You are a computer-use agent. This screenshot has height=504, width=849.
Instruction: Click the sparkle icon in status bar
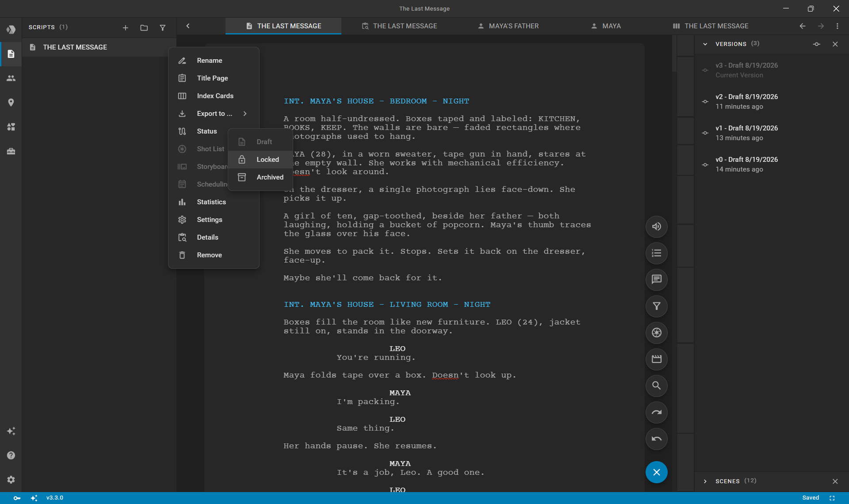(34, 498)
